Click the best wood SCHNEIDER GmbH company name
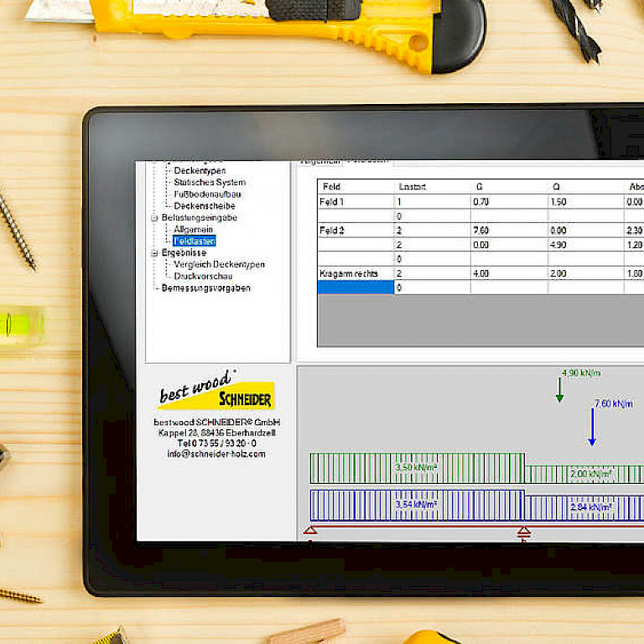The image size is (644, 644). click(x=217, y=423)
